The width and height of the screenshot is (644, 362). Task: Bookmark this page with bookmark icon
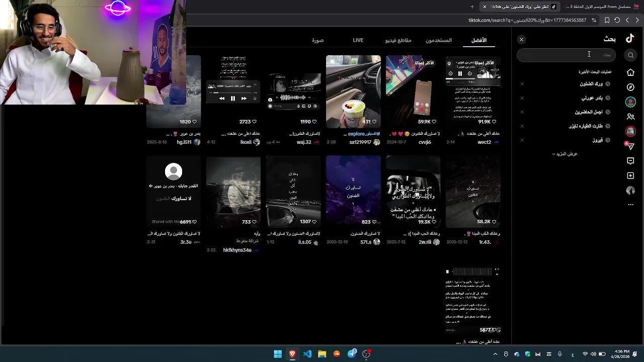[x=607, y=20]
